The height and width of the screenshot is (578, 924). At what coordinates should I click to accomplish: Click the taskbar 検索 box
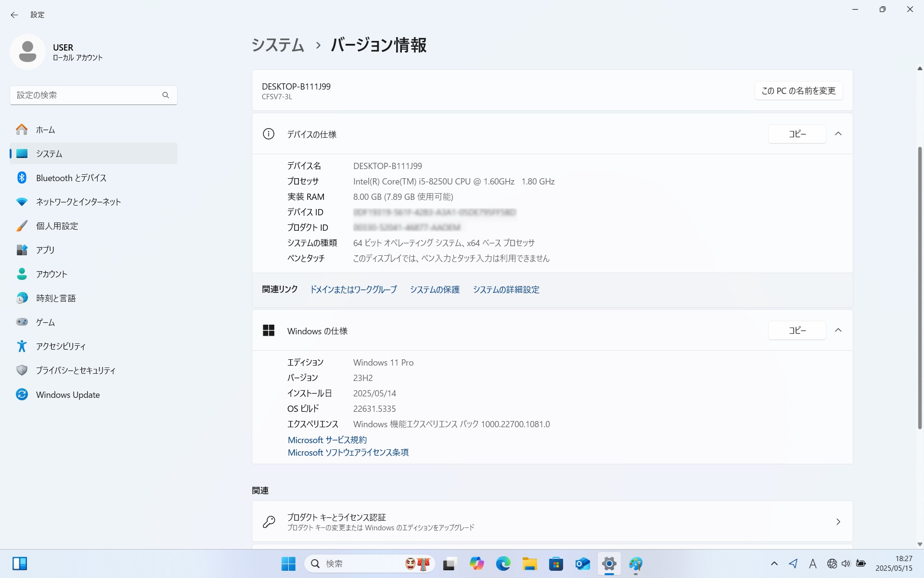370,564
